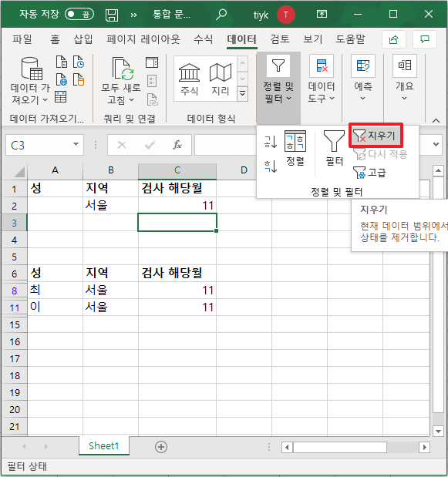Select column B header
The height and width of the screenshot is (477, 448).
111,170
